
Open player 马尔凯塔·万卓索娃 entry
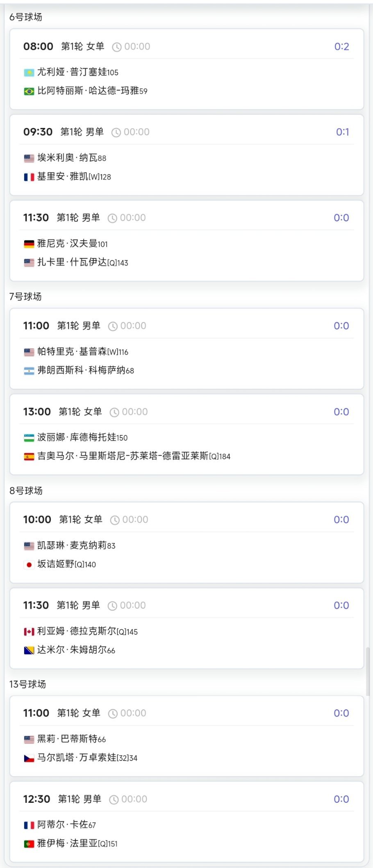pyautogui.click(x=87, y=758)
